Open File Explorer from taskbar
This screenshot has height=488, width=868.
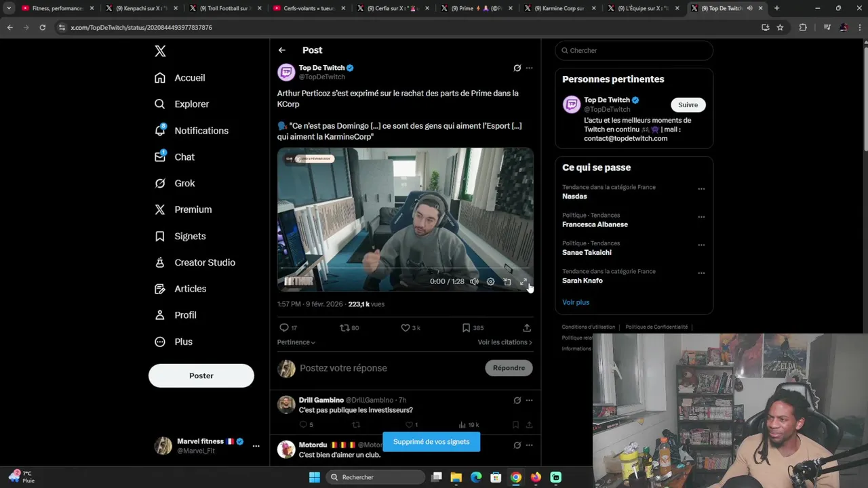456,477
